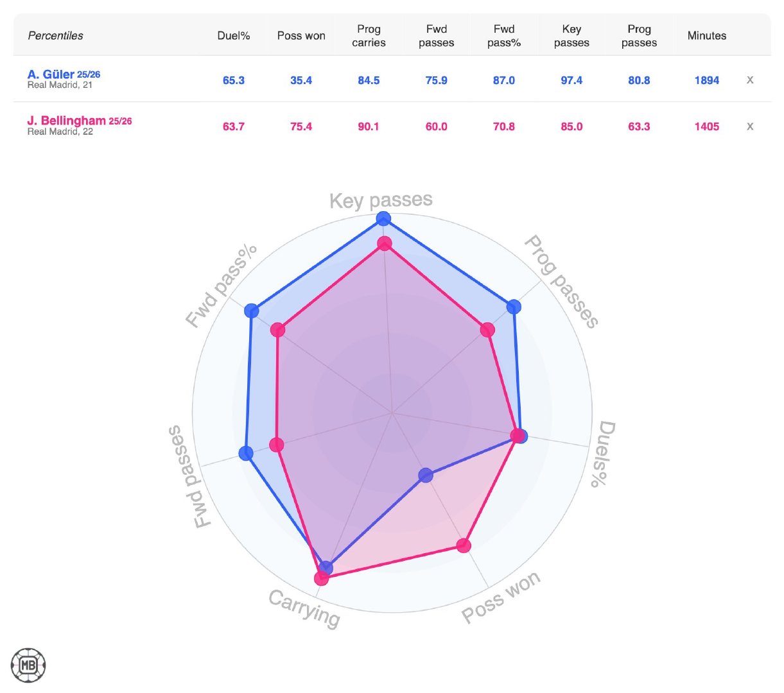The image size is (784, 693).
Task: Click Bellingham's pink Key passes radar point
Action: point(385,243)
